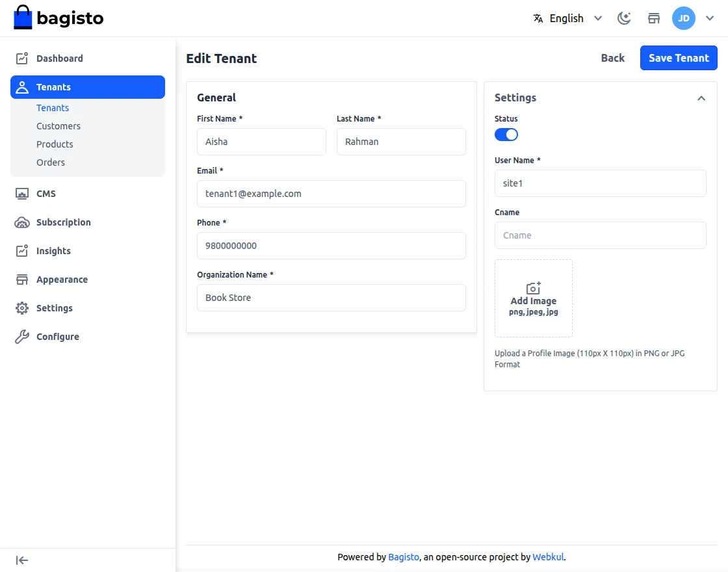Click the General section title
728x572 pixels.
216,97
